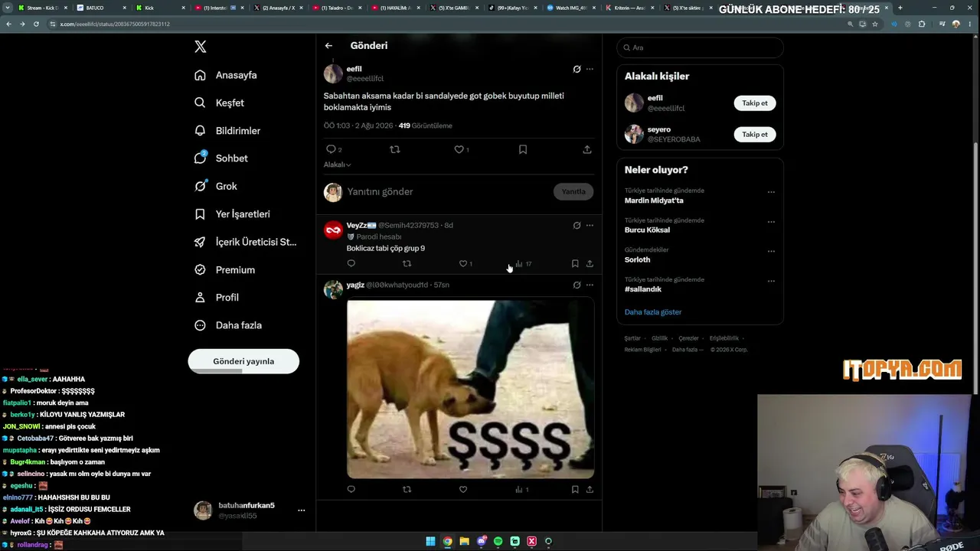Screen dimensions: 980x551
Task: Open Keşfet in the sidebar
Action: 219,103
